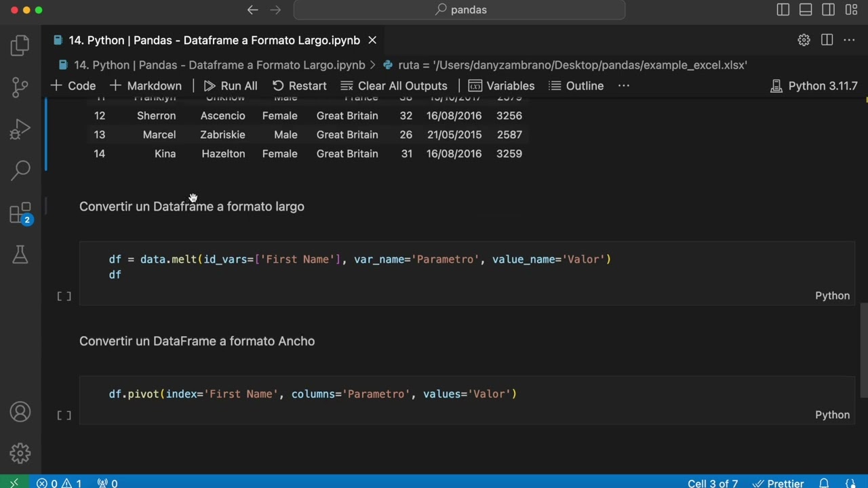The width and height of the screenshot is (868, 488).
Task: Open Prettier status bar item
Action: (778, 483)
